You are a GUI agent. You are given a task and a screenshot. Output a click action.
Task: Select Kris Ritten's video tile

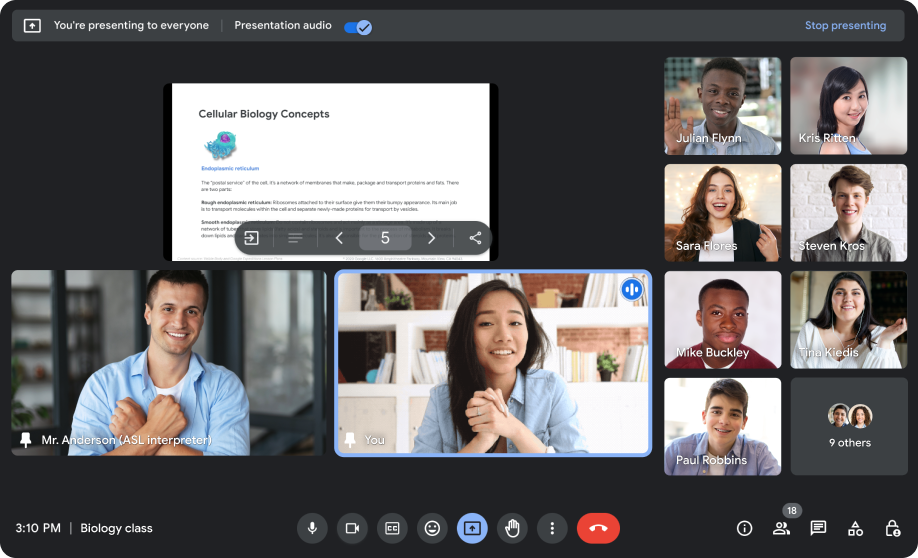tap(848, 106)
